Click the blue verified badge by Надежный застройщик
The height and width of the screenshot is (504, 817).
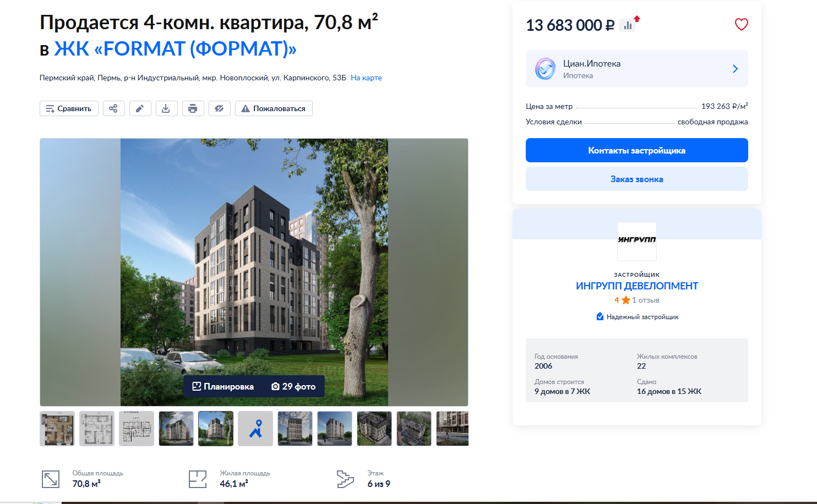coord(600,316)
